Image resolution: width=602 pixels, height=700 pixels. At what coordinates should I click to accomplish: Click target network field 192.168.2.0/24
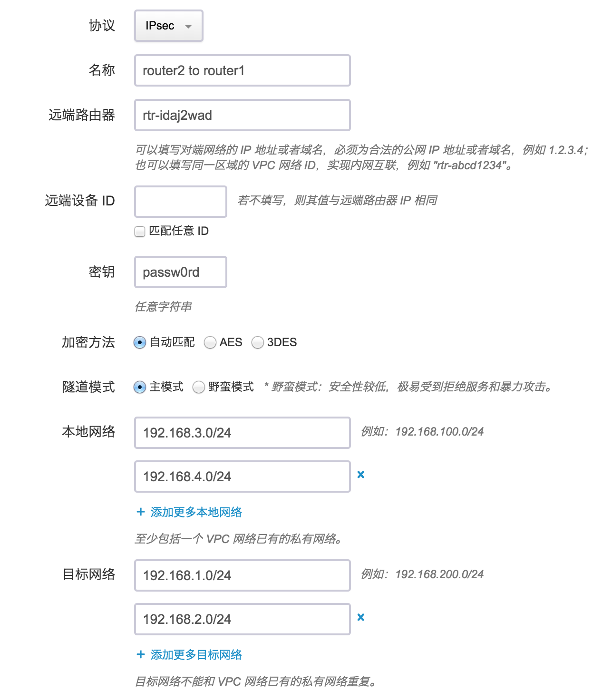point(243,619)
